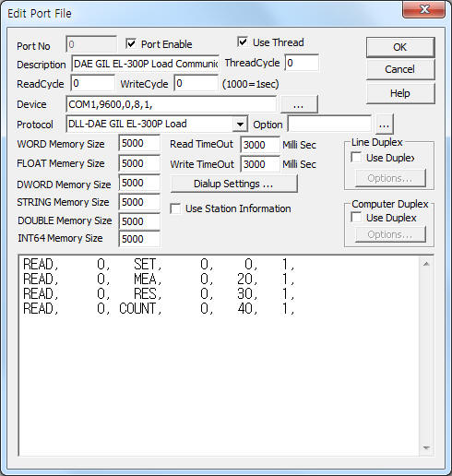This screenshot has width=452, height=476.
Task: Focus the Description text field
Action: [x=145, y=64]
